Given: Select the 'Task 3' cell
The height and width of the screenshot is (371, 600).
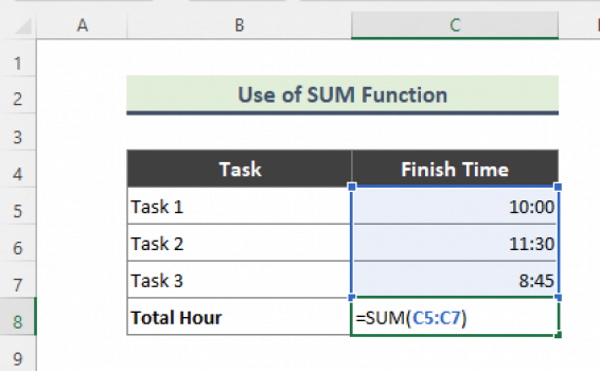Looking at the screenshot, I should [x=240, y=280].
